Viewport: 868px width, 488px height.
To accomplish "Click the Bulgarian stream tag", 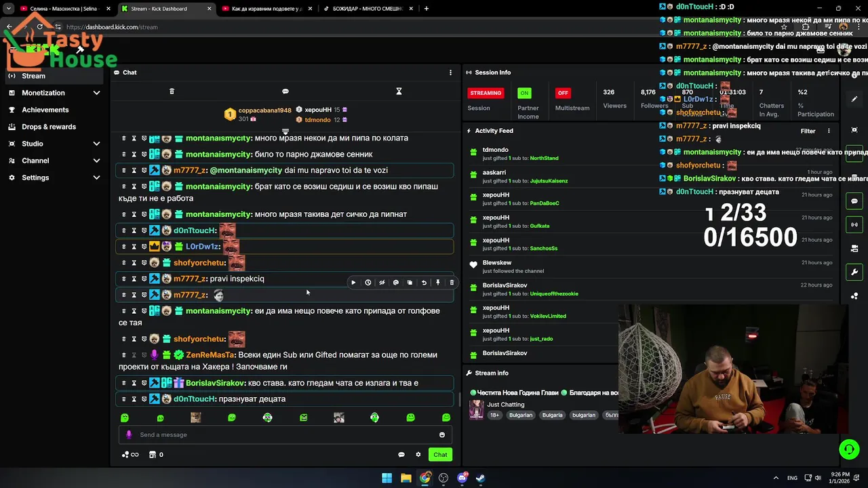I will [521, 415].
